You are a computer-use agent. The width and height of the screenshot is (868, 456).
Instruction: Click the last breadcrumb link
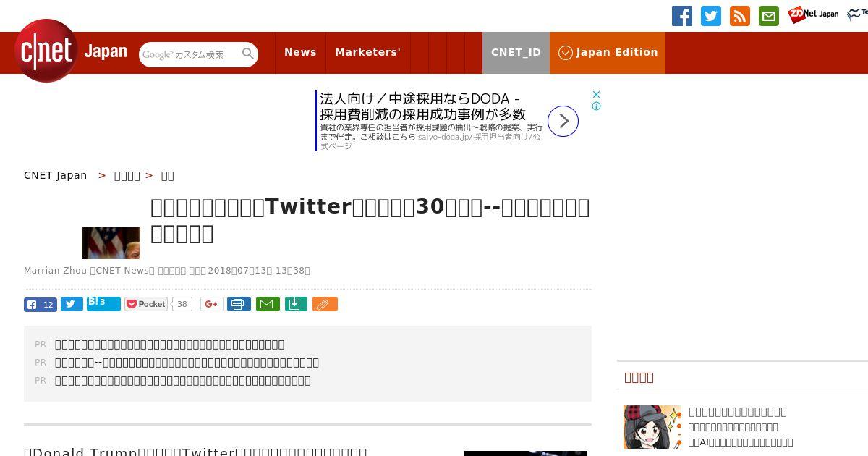167,175
